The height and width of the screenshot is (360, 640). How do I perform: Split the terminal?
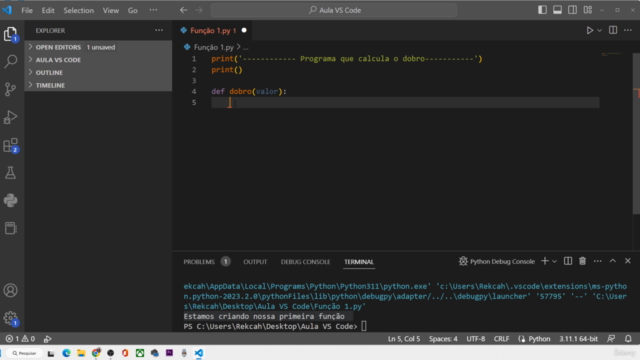(x=568, y=261)
